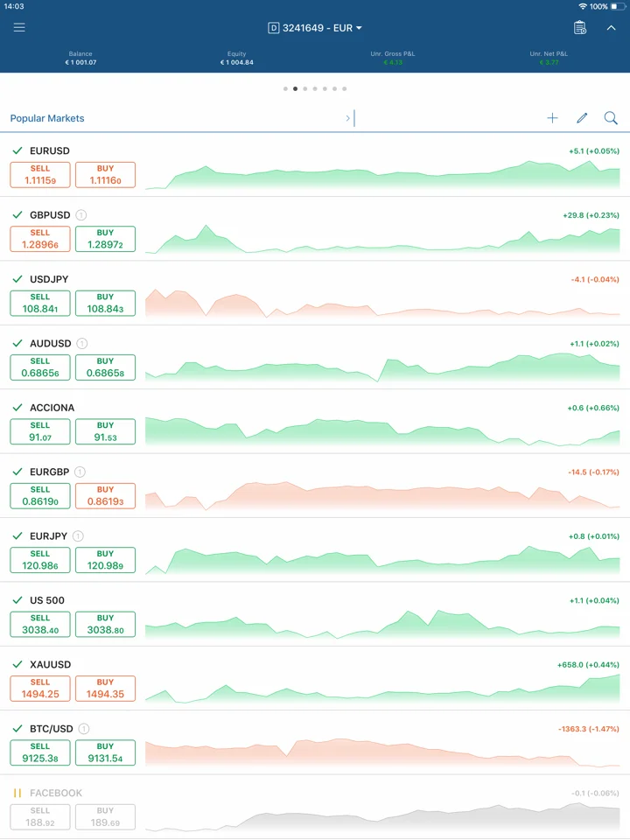Tap the paused FACEBOOK market row
The height and width of the screenshot is (840, 630).
click(x=315, y=808)
